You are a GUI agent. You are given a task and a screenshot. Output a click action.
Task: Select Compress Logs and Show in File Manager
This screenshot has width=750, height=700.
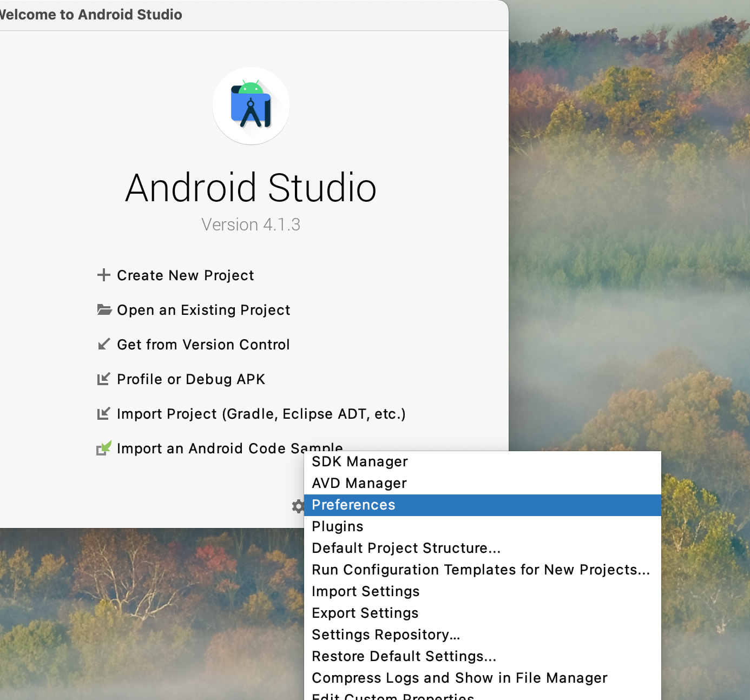click(483, 678)
